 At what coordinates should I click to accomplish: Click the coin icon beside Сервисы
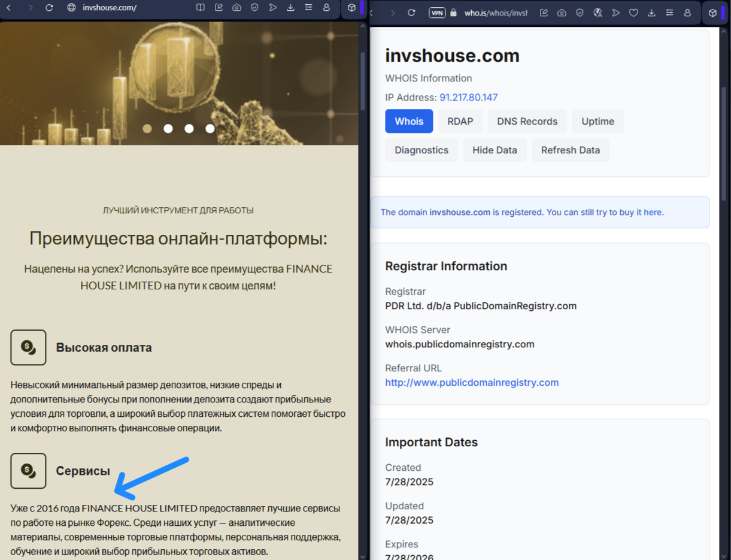[x=28, y=471]
